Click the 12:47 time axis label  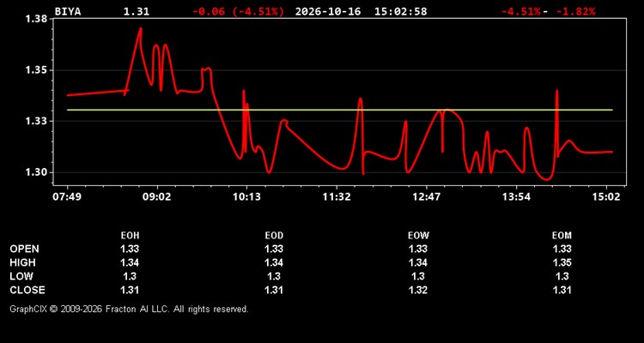click(x=426, y=197)
